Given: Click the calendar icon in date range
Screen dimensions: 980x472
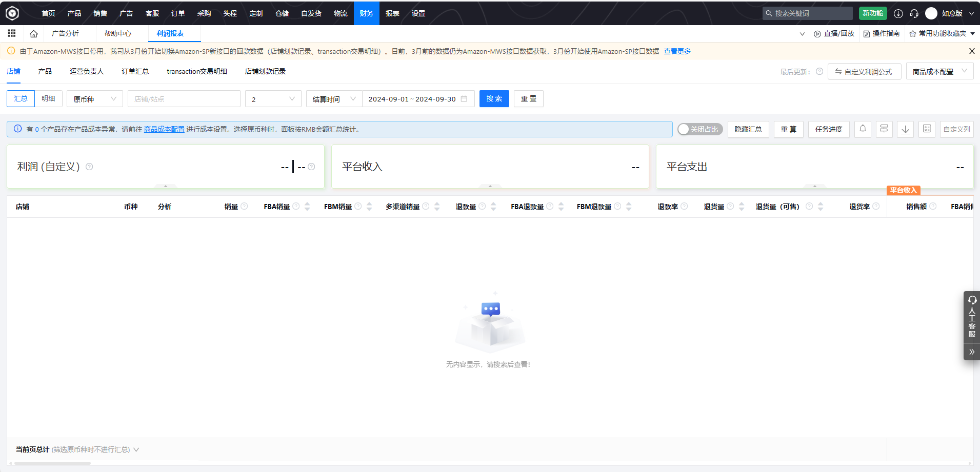Looking at the screenshot, I should (x=464, y=99).
